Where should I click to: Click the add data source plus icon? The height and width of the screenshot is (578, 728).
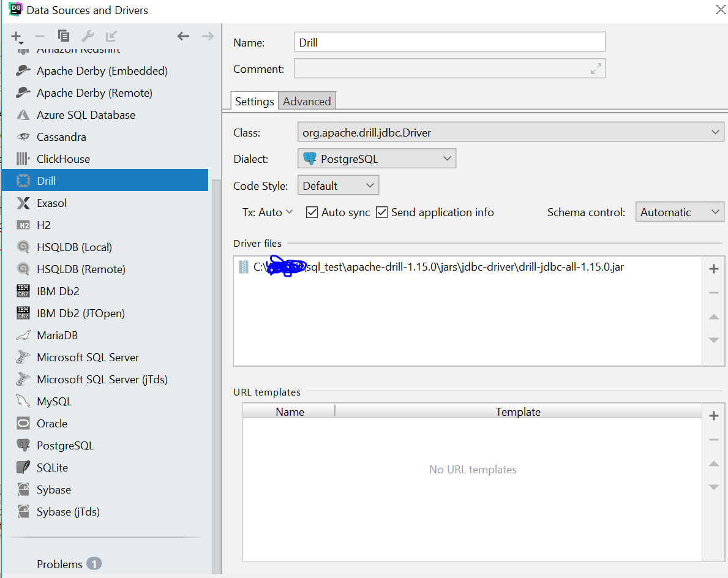tap(17, 36)
